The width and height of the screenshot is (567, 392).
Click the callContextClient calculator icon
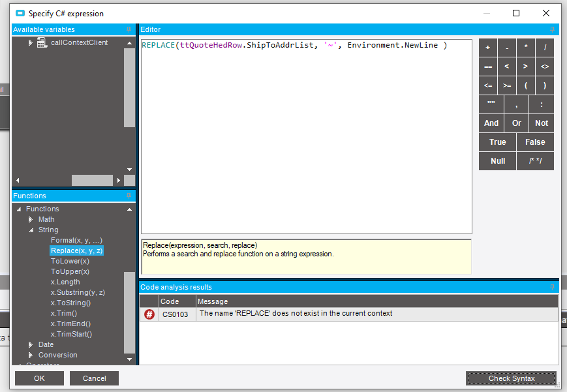point(42,42)
